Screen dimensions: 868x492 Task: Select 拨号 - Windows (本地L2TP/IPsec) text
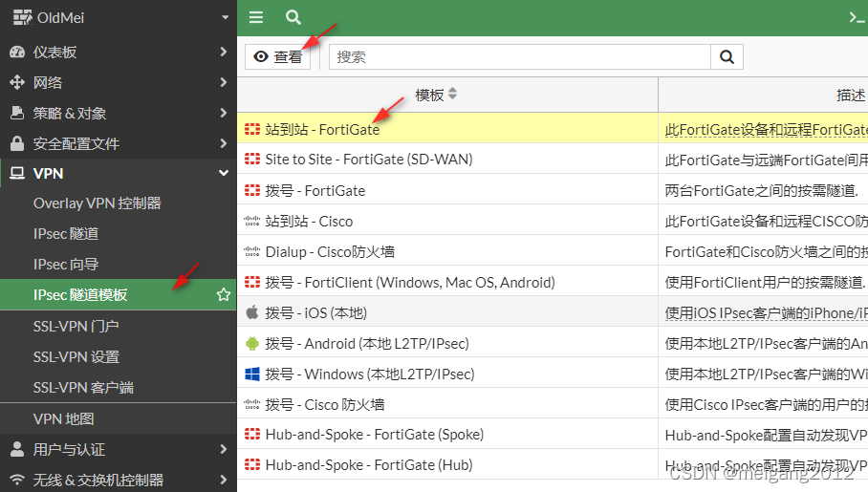point(370,374)
